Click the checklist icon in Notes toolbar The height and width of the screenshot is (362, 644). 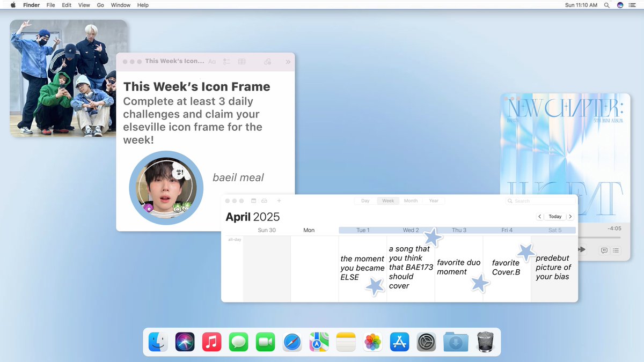pos(227,62)
